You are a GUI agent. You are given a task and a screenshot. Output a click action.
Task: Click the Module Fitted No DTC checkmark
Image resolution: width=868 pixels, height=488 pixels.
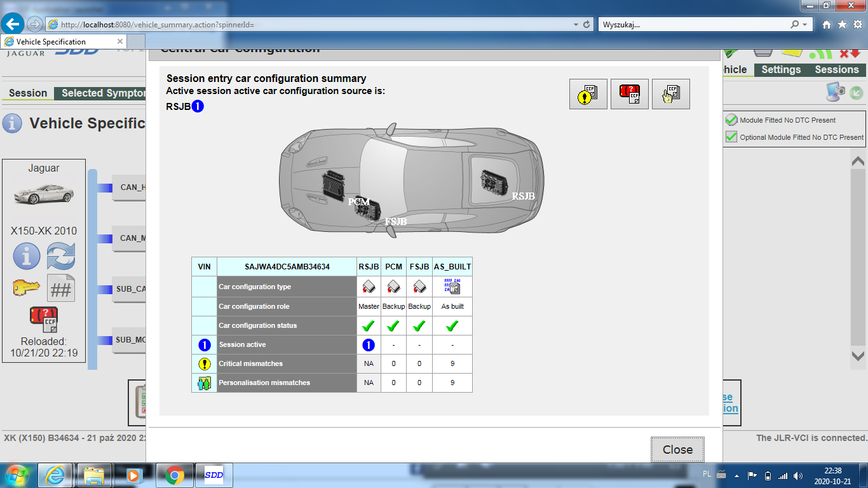point(731,120)
